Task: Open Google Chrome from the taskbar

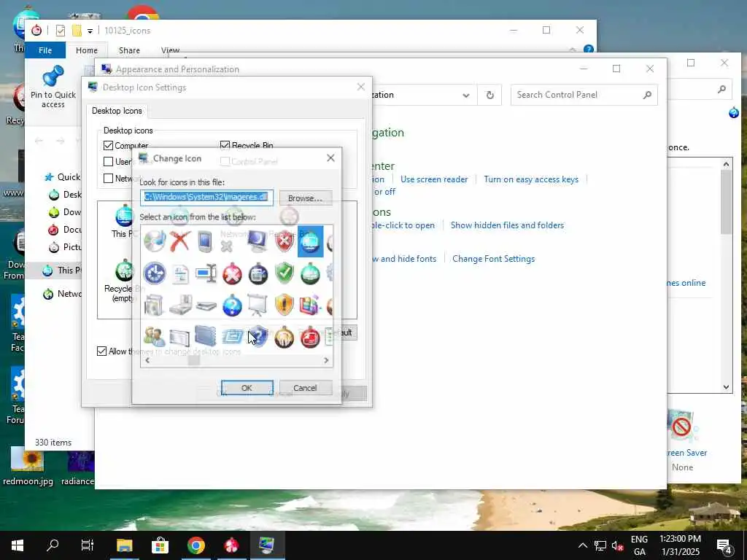Action: pos(196,545)
